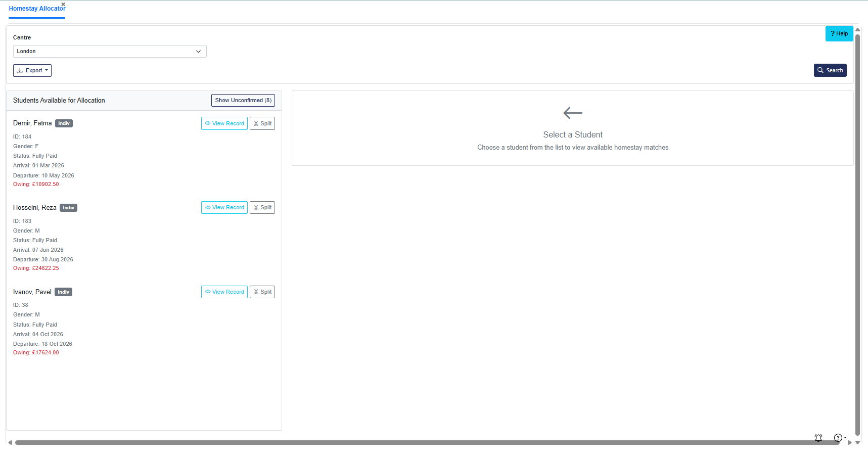Click 'ID: 184' text
The height and width of the screenshot is (459, 868).
[x=22, y=136]
